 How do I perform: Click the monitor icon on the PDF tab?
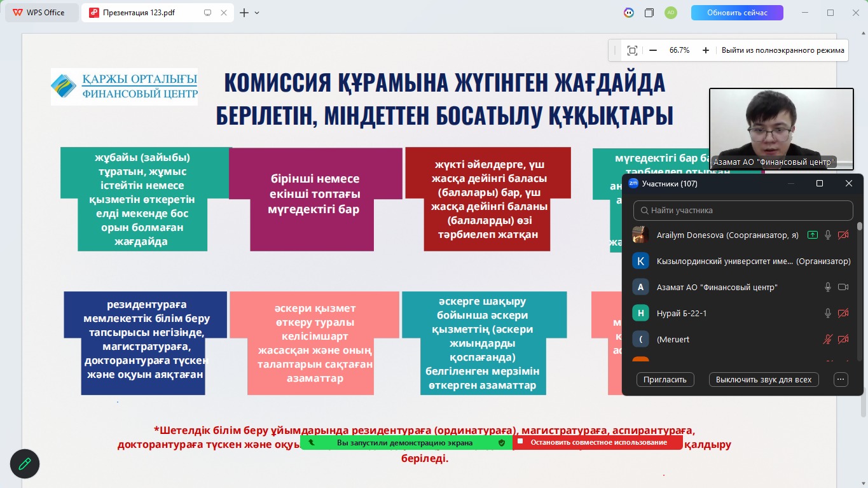(207, 13)
